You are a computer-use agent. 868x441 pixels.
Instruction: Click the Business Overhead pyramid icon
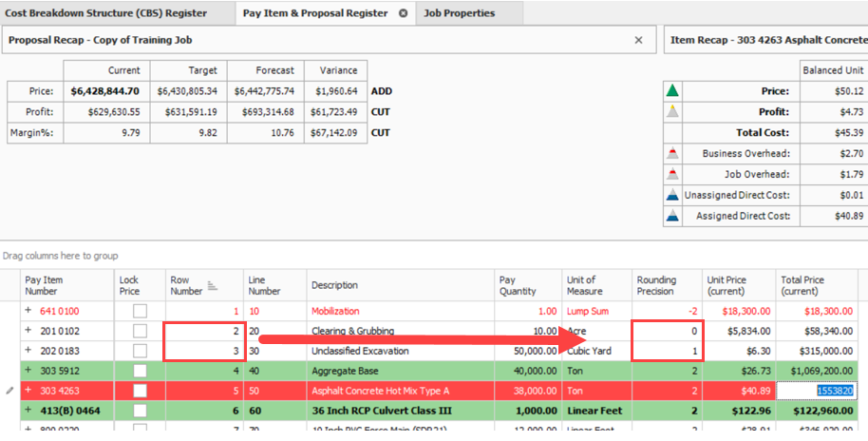point(672,153)
